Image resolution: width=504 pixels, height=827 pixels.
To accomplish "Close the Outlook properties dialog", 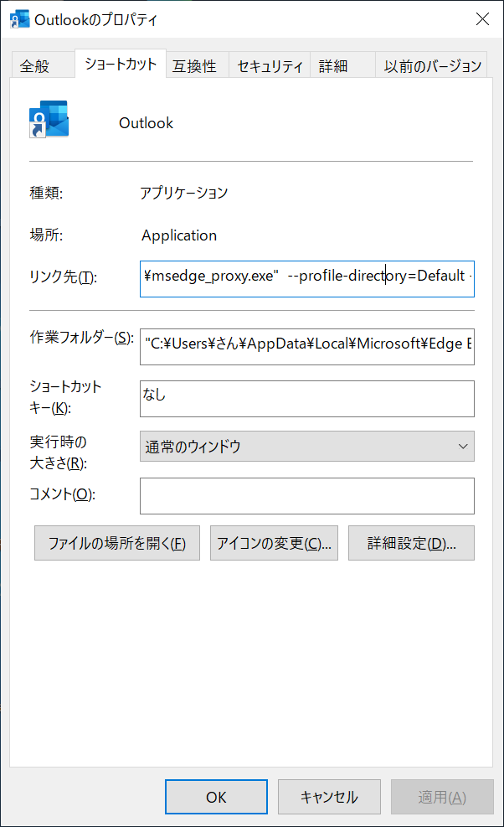I will point(482,19).
